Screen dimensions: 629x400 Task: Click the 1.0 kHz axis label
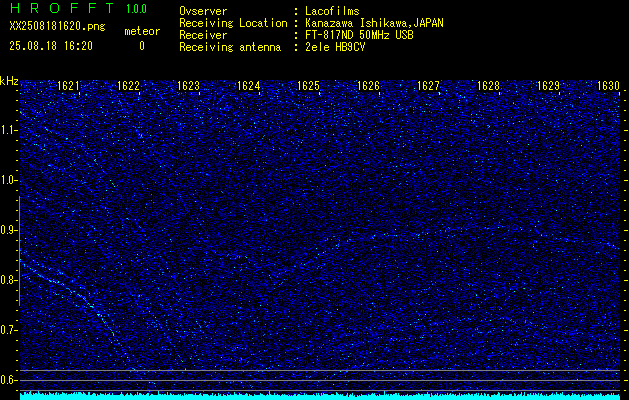(x=7, y=181)
